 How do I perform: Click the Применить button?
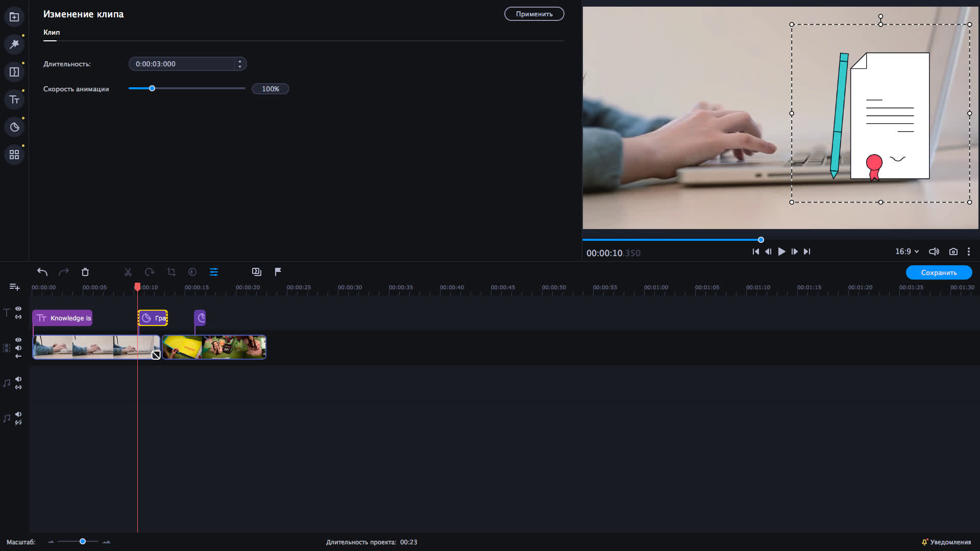point(534,14)
